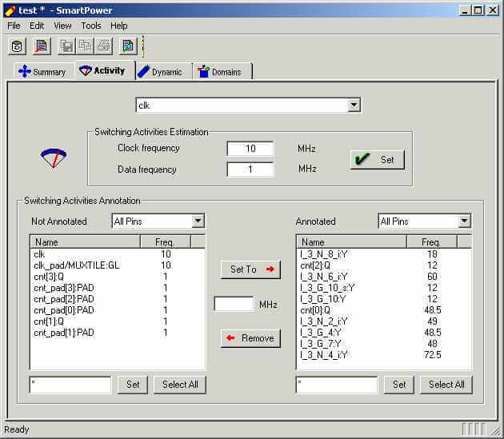Open the Domains tab
Screen dimensions: 504x439
(222, 72)
